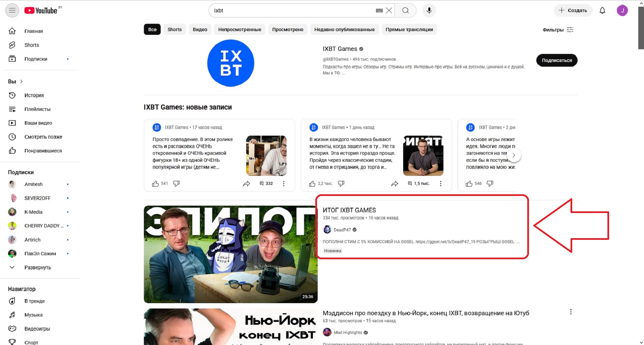Screen dimensions: 644x345
Task: Like the post with 541 likes
Action: pyautogui.click(x=156, y=184)
